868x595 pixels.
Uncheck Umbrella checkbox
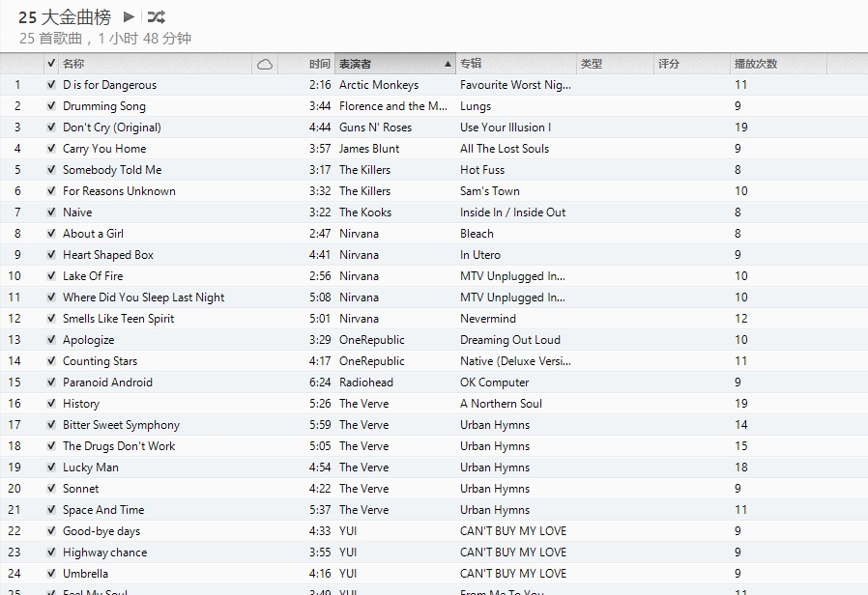coord(51,574)
